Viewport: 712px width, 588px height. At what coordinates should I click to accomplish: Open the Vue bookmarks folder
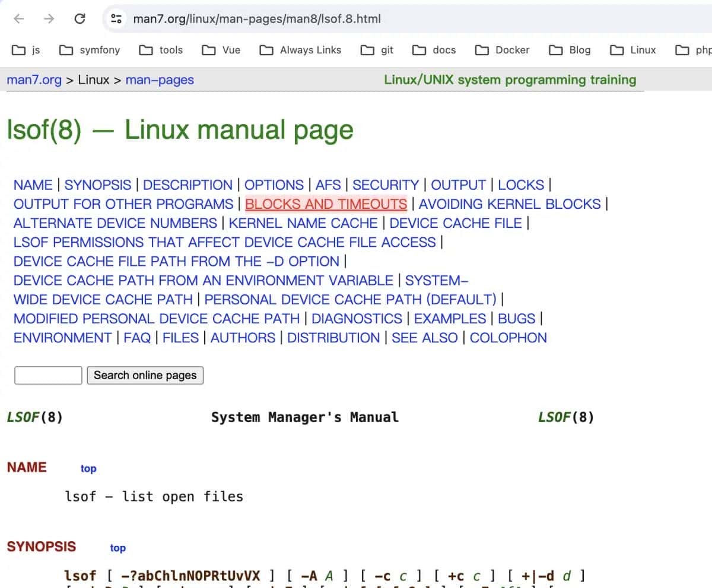[x=221, y=50]
